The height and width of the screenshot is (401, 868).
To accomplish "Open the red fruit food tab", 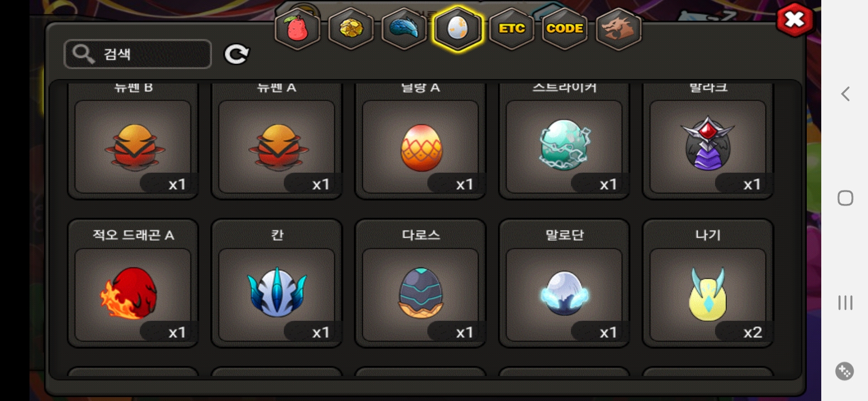I will click(x=298, y=29).
